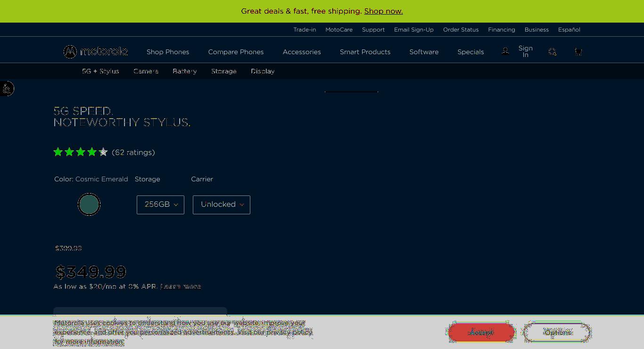This screenshot has width=644, height=349.
Task: Open the Accessories menu
Action: click(x=302, y=52)
